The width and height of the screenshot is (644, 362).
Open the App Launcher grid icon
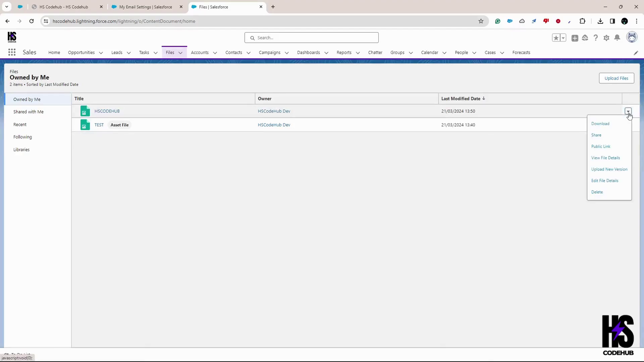click(12, 52)
